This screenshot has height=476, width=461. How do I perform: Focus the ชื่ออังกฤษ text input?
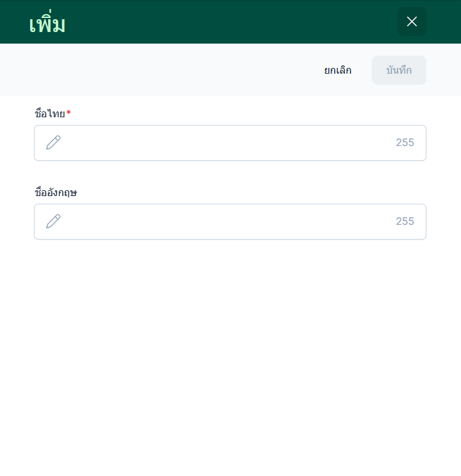point(230,222)
